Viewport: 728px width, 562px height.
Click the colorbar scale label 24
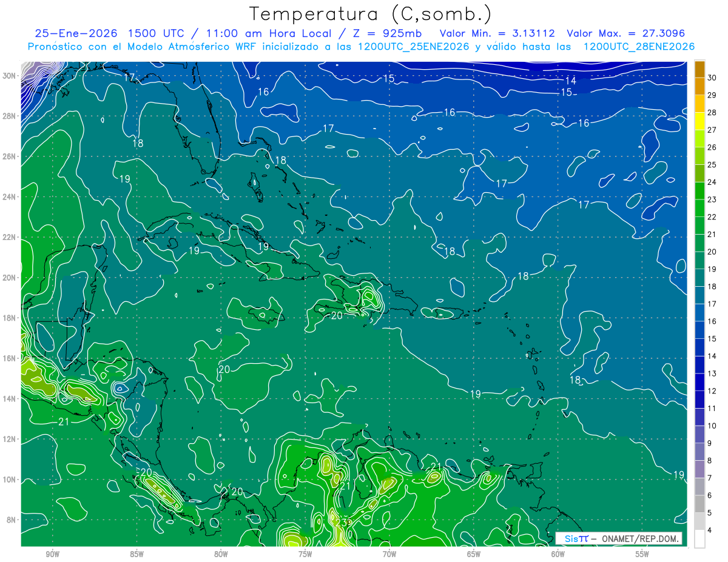point(712,182)
